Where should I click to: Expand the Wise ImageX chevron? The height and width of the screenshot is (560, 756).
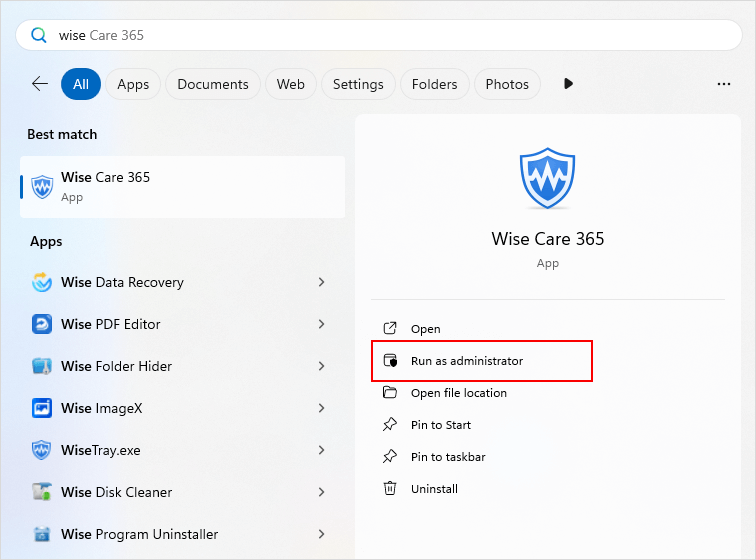pos(322,408)
